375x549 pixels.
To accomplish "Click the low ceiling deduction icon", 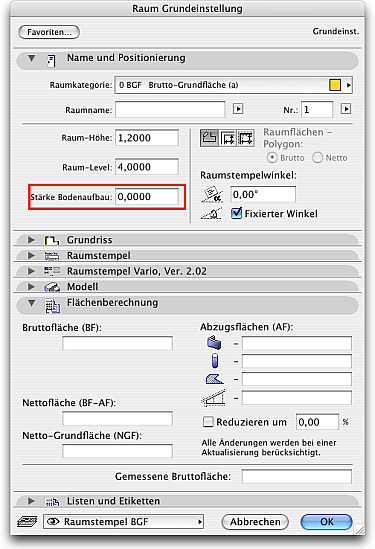I will [x=213, y=398].
